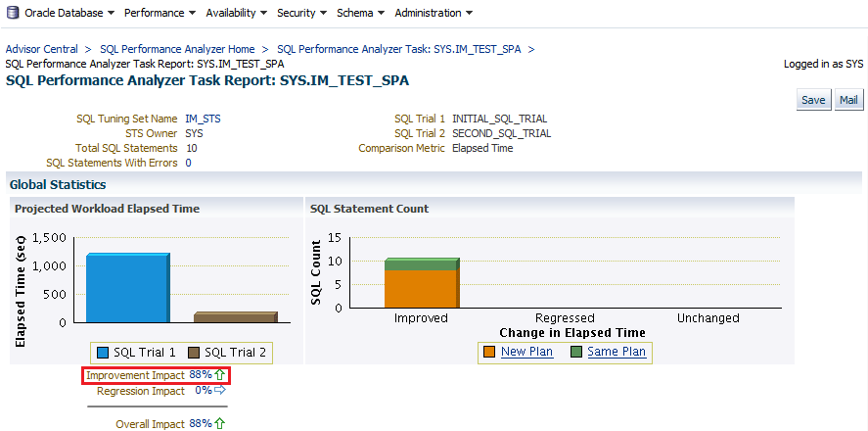Click the Mail button
Image resolution: width=868 pixels, height=431 pixels.
coord(848,100)
